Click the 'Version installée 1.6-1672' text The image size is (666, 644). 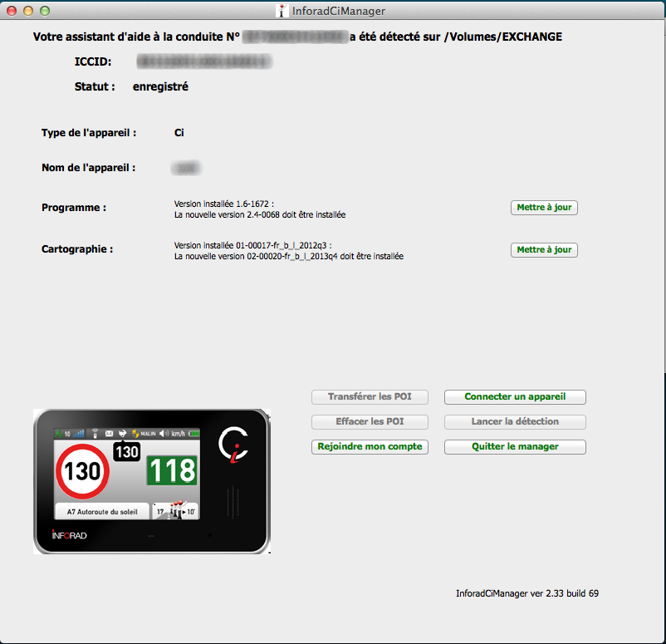pos(224,204)
